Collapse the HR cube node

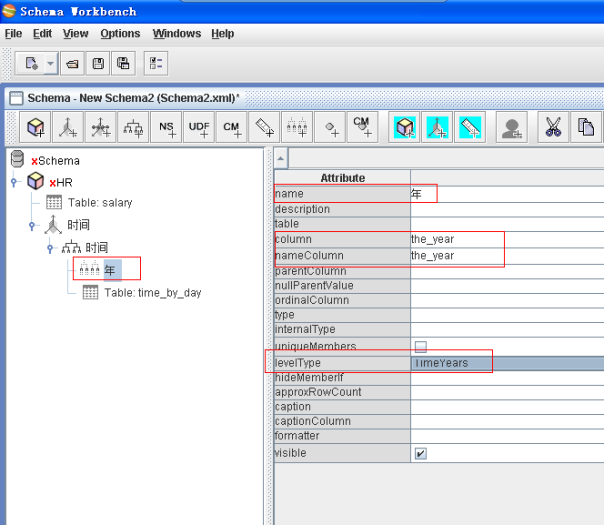pyautogui.click(x=14, y=182)
